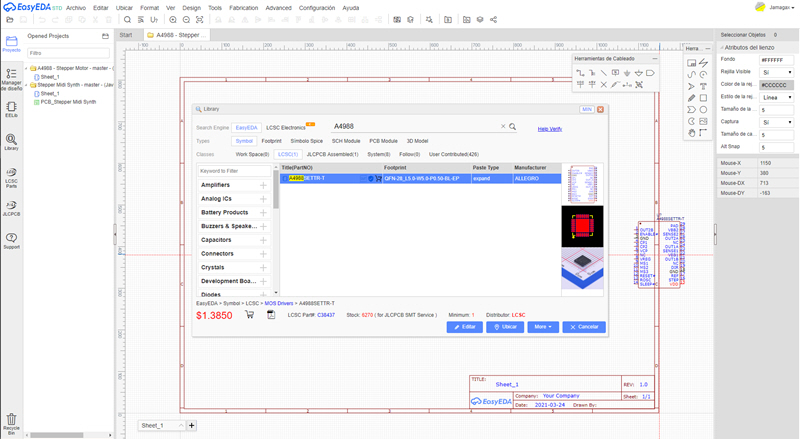
Task: Open the EELib sidebar panel
Action: coord(11,110)
